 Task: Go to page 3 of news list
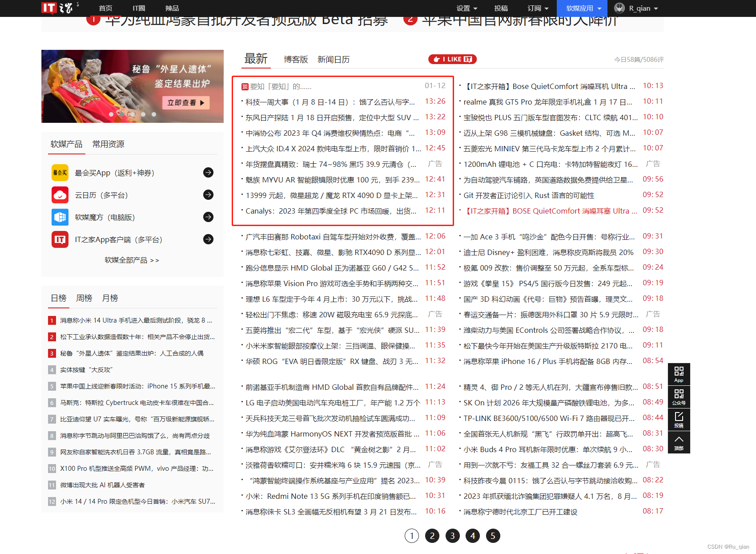click(x=453, y=536)
